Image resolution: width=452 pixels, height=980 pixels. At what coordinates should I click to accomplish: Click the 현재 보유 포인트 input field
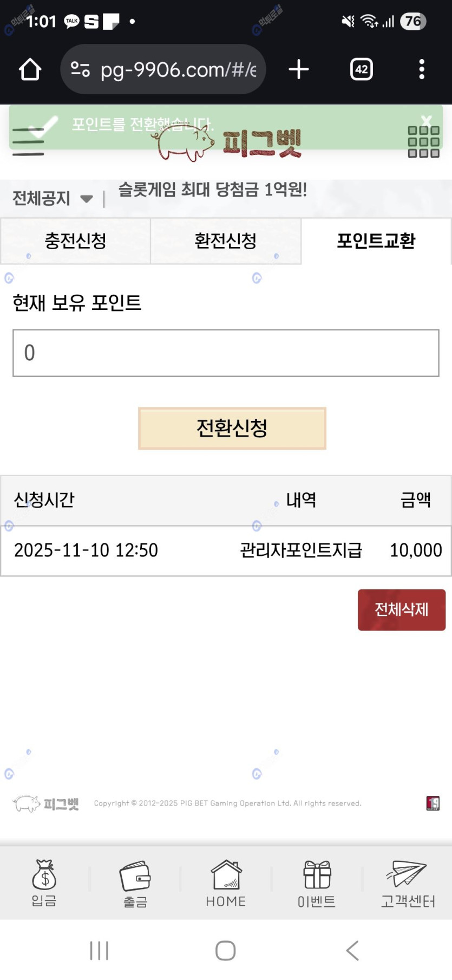[226, 353]
